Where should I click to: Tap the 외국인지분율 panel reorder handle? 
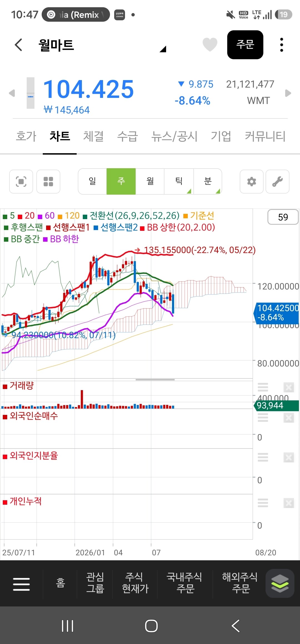(263, 457)
